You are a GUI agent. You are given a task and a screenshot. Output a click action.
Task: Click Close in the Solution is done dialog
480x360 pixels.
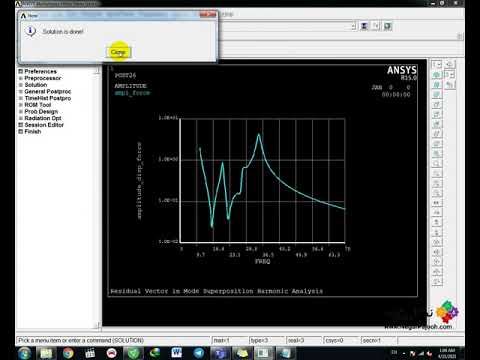pos(118,52)
